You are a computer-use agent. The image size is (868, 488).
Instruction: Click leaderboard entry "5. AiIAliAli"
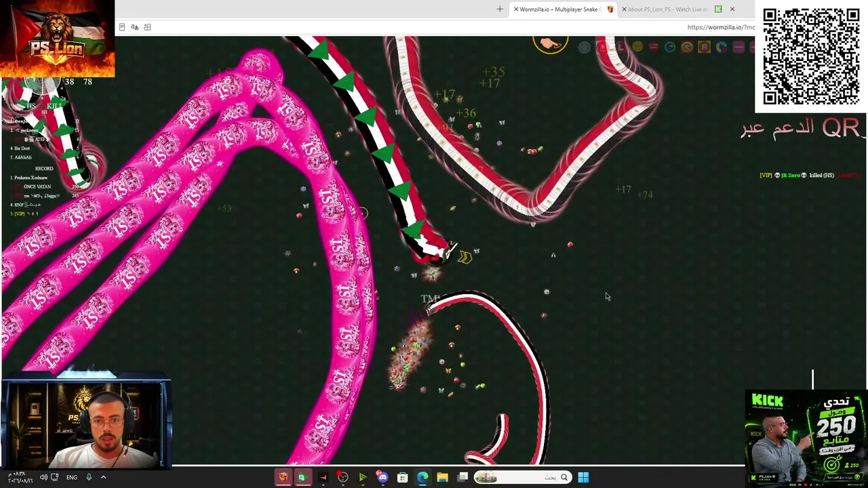(x=21, y=157)
